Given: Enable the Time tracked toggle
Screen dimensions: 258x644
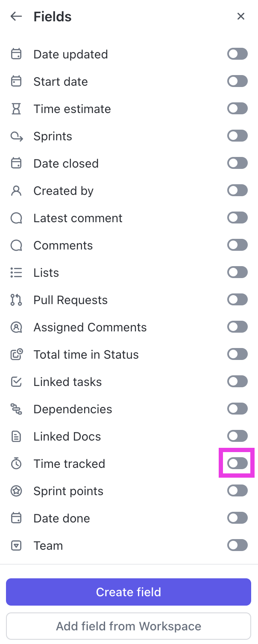Looking at the screenshot, I should 237,463.
